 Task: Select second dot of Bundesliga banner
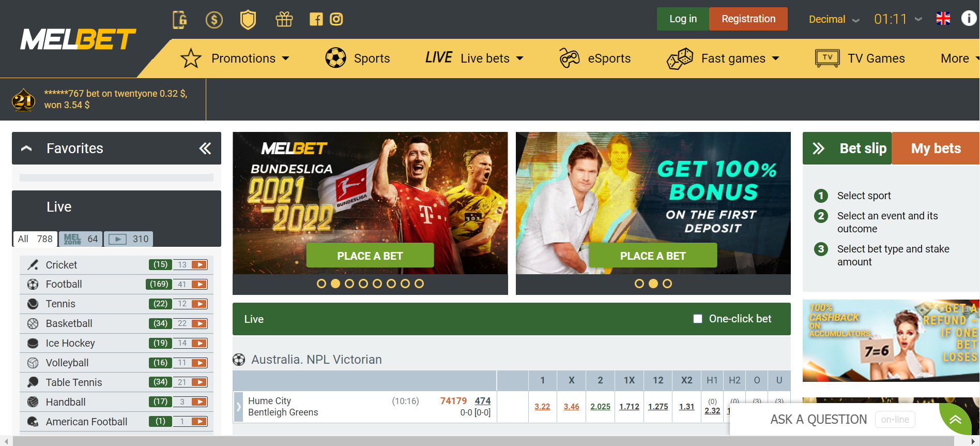(335, 284)
